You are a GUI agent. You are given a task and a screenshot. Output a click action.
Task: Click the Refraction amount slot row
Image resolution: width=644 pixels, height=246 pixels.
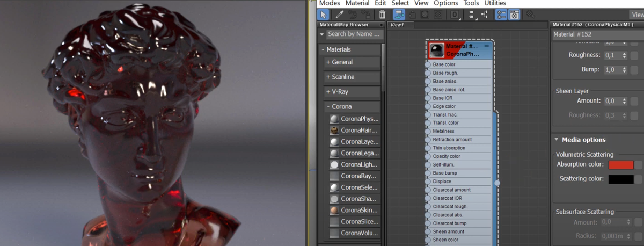[x=460, y=140]
